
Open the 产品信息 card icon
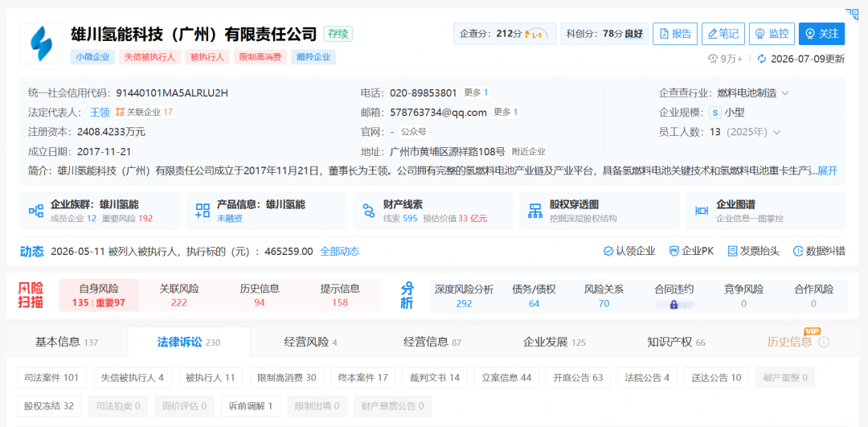click(203, 211)
